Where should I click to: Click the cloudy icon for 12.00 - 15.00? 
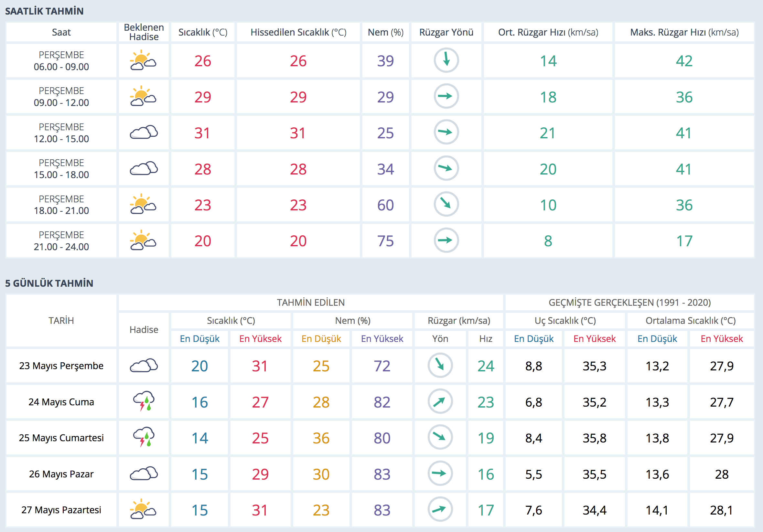(x=144, y=133)
